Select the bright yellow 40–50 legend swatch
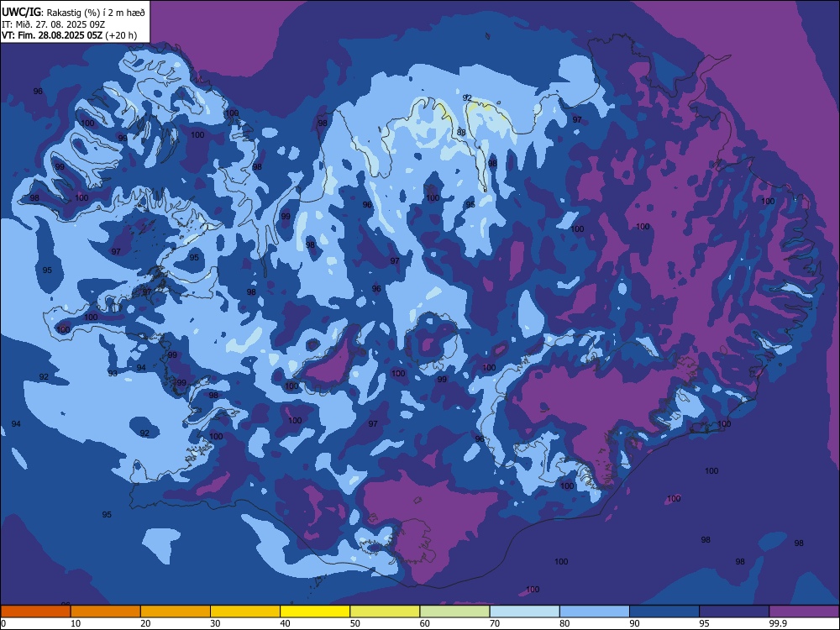840x630 pixels. (x=315, y=612)
